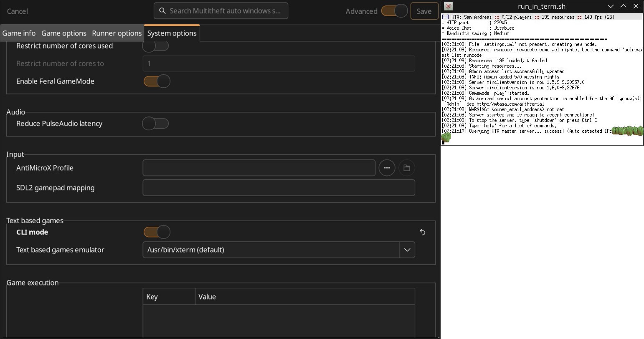Click the 'Bandwidth saving : Medium' line
644x339 pixels.
475,33
